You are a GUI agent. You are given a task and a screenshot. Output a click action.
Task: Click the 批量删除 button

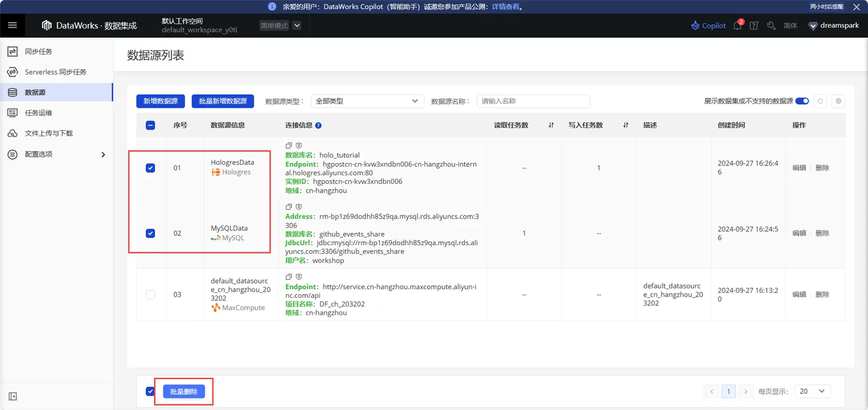184,391
